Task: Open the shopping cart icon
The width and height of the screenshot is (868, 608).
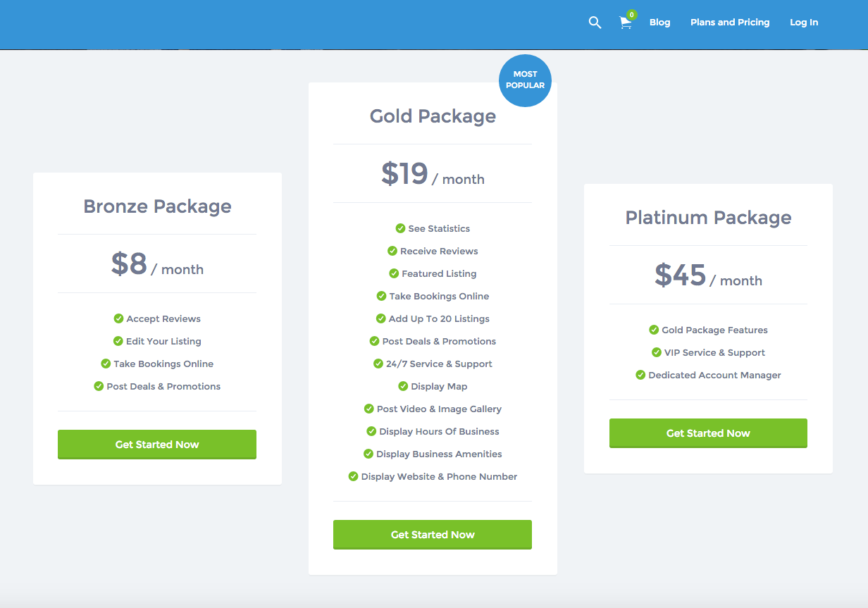Action: 625,23
